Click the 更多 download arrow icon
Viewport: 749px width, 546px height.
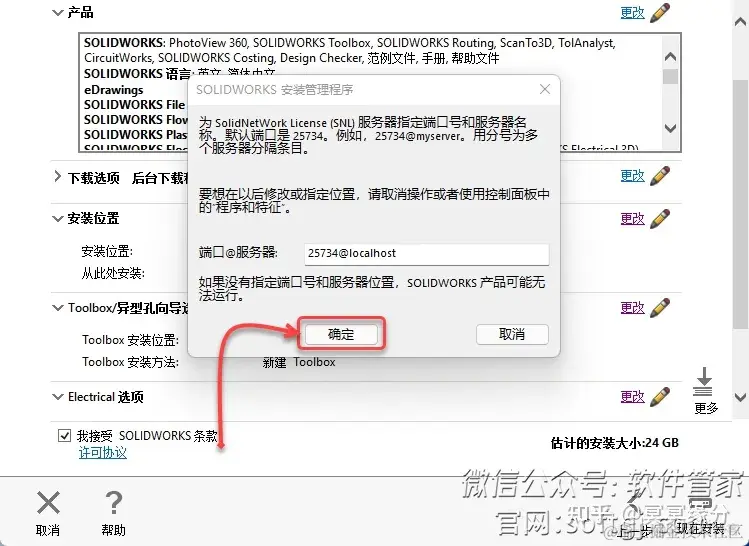point(704,382)
